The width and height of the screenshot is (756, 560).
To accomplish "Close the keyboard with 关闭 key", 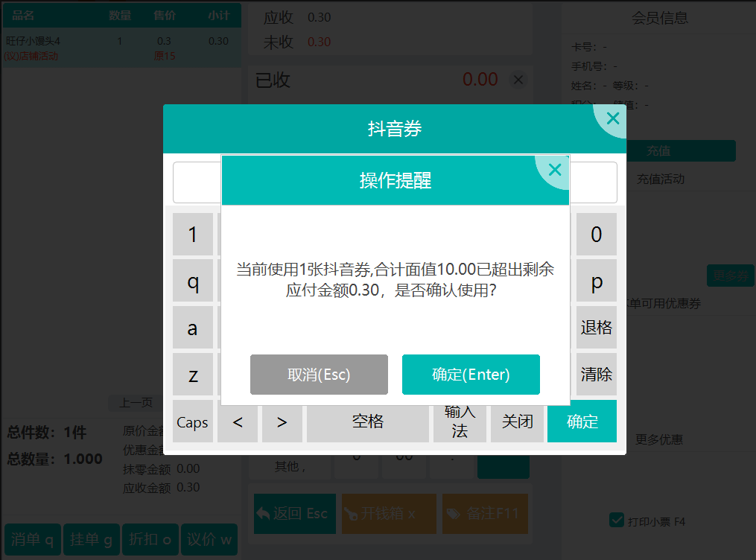I will [x=518, y=423].
